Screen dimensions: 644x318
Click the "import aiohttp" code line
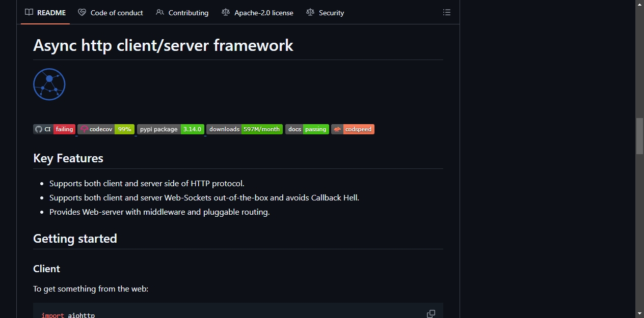coord(68,315)
